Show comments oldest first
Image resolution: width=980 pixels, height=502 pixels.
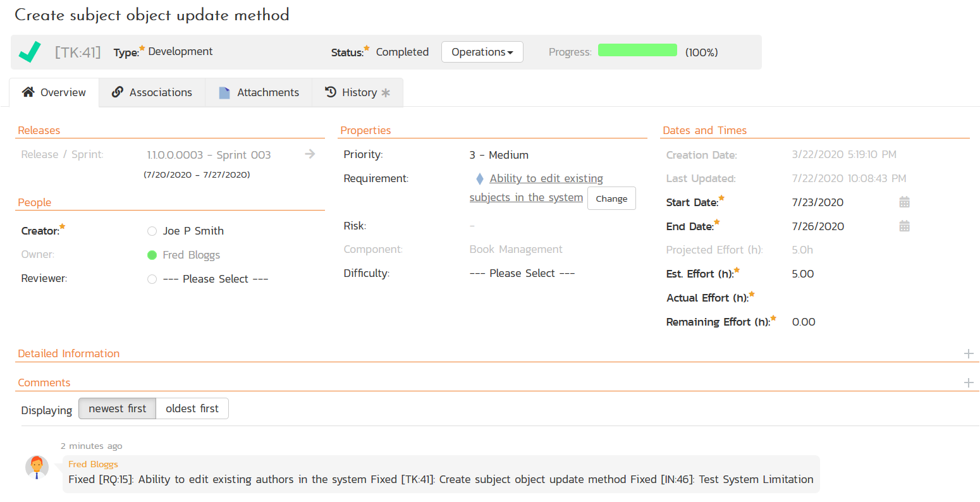pos(192,409)
